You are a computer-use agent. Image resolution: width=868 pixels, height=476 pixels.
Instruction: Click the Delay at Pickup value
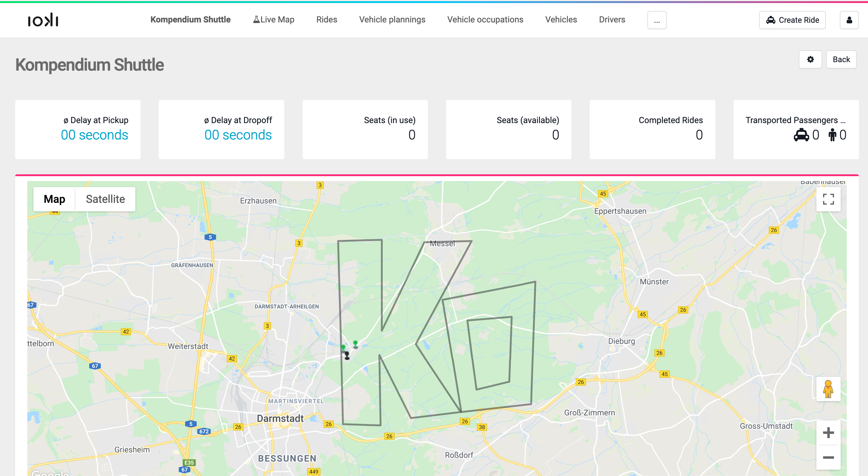[x=94, y=135]
